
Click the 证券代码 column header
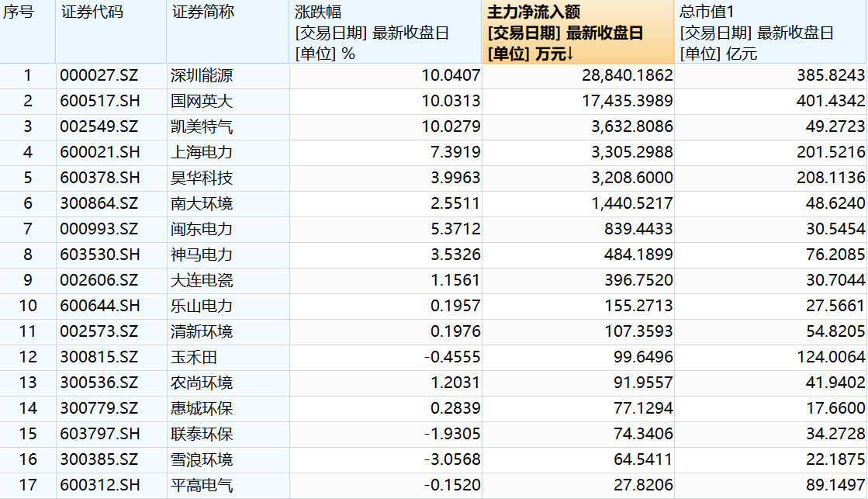(x=111, y=32)
